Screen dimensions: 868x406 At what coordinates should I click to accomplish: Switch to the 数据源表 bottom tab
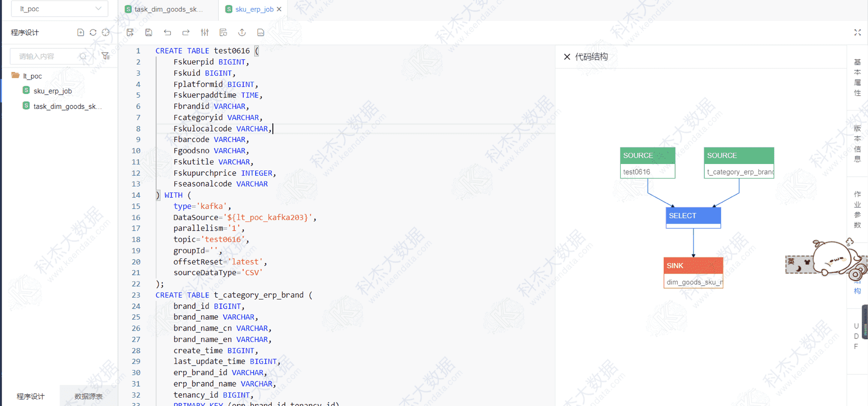[88, 396]
